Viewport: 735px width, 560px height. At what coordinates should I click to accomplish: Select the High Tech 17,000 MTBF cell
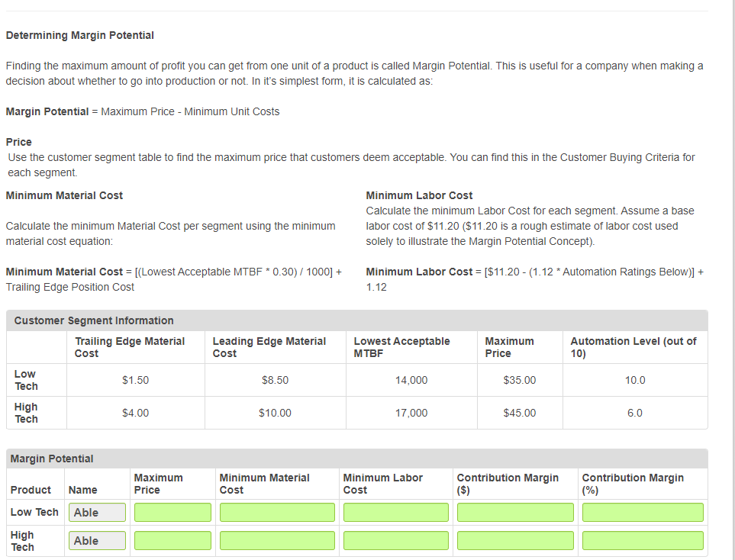[x=411, y=412]
